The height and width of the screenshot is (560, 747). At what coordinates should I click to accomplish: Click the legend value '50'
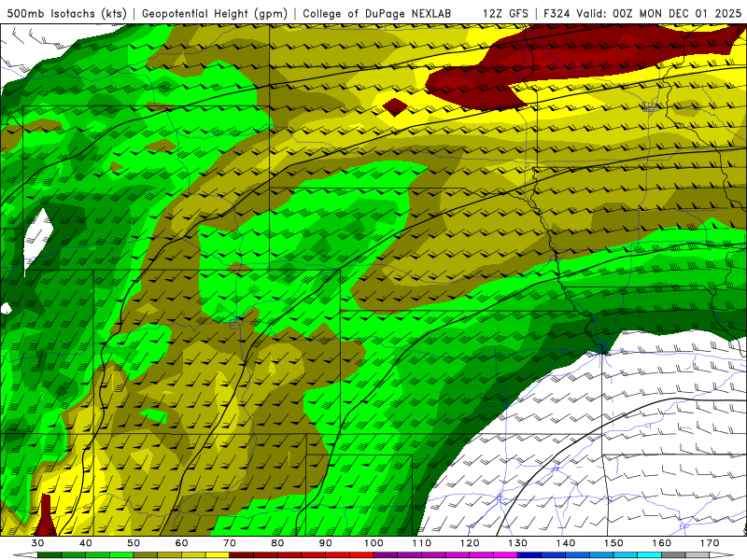[x=134, y=543]
